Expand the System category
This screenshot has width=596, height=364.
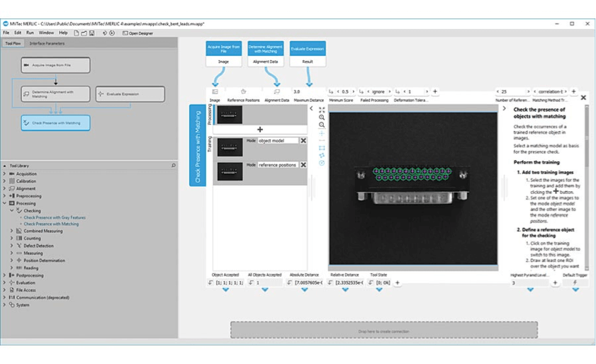[x=4, y=305]
